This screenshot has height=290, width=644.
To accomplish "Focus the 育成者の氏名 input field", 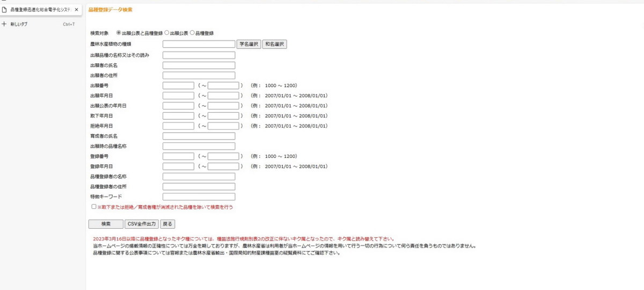I will pos(199,136).
